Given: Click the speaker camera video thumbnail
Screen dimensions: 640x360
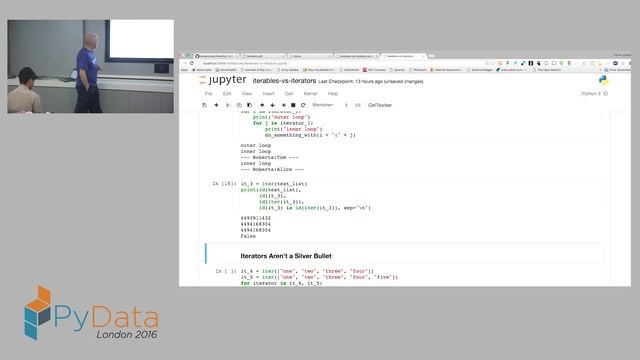Looking at the screenshot, I should tap(90, 66).
